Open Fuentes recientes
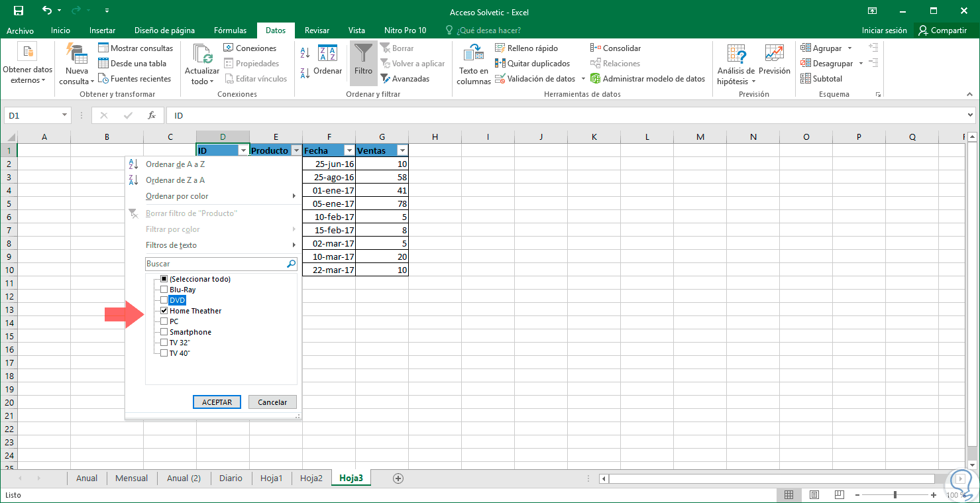 (x=135, y=79)
